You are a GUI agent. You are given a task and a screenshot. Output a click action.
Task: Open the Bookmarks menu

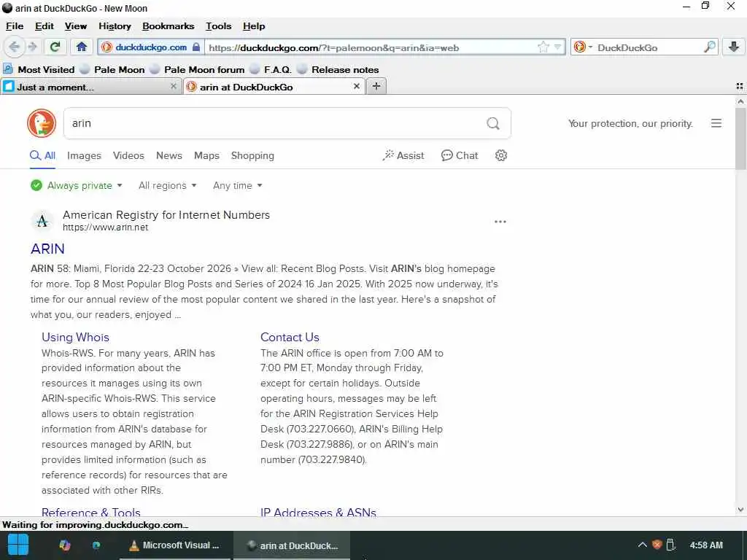169,26
